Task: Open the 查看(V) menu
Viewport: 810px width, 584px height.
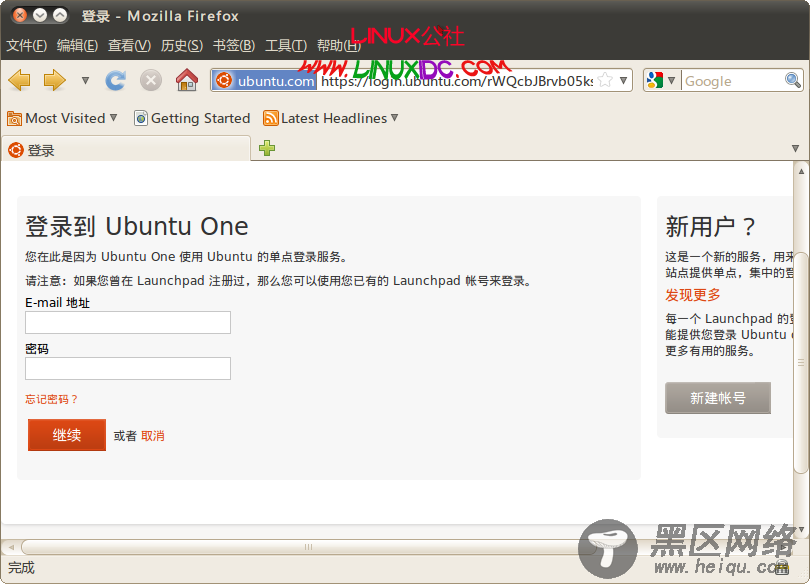Action: tap(129, 45)
